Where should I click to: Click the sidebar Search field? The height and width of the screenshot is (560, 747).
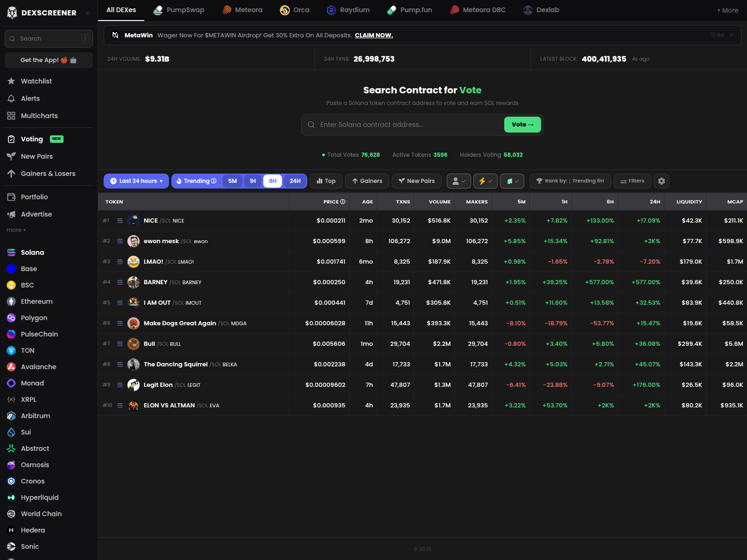[49, 39]
